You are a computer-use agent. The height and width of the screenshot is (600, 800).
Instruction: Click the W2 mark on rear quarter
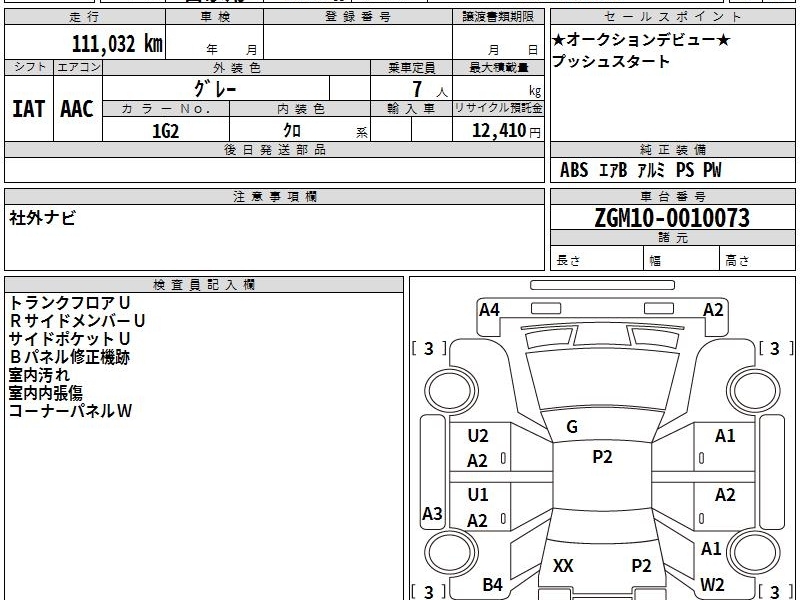(x=712, y=585)
